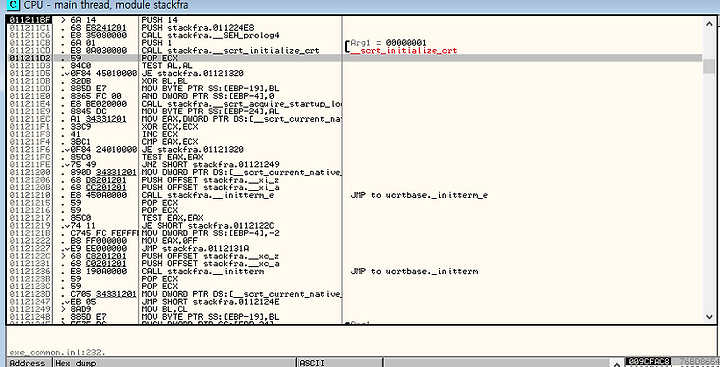The image size is (720, 367).
Task: Click the disassembly scrollbar down arrow
Action: click(x=709, y=317)
